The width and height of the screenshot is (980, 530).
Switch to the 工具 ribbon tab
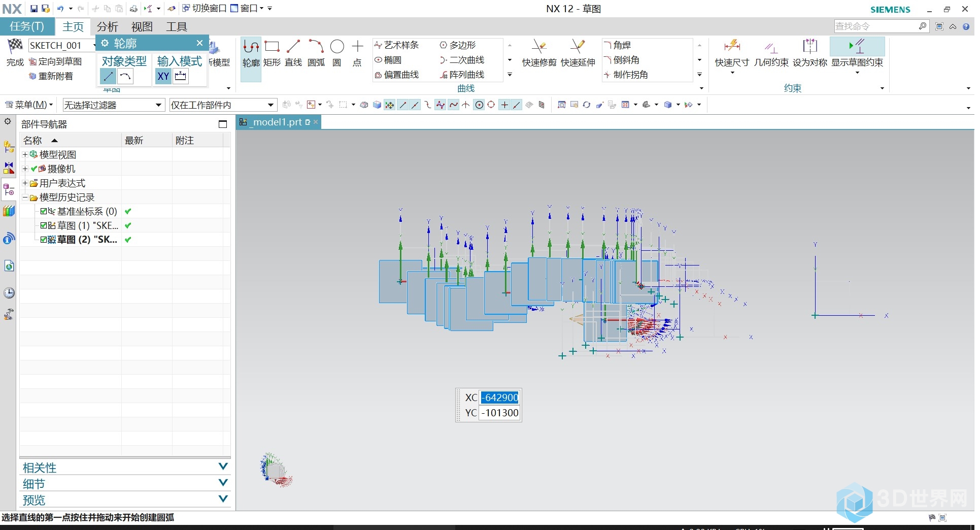point(177,26)
